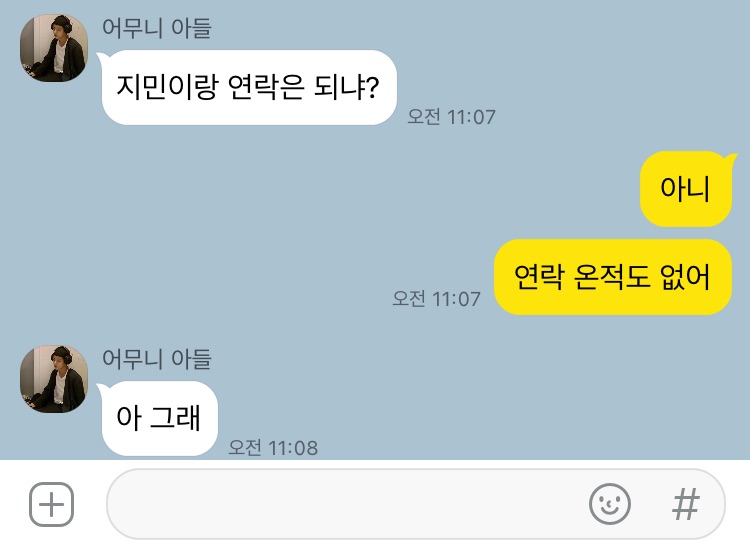Open profile photo beside 지민이랑 message
The image size is (750, 547).
click(x=54, y=48)
